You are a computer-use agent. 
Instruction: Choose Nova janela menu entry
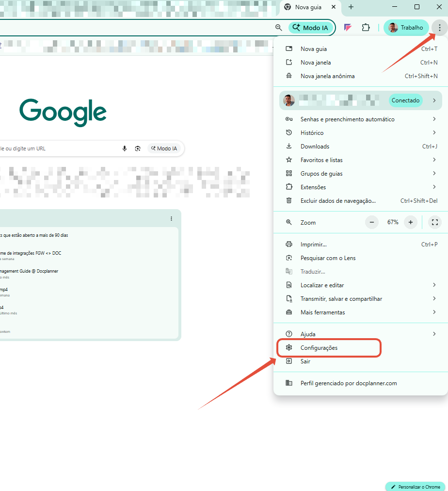(x=360, y=62)
